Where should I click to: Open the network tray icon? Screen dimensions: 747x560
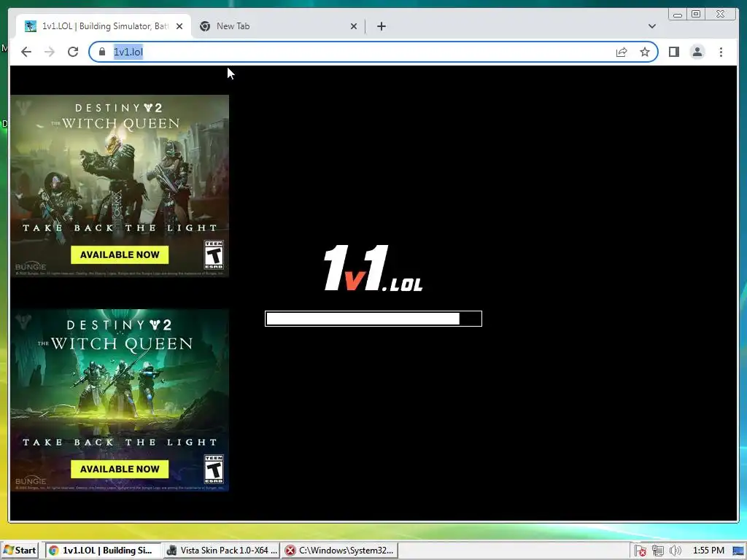tap(657, 551)
